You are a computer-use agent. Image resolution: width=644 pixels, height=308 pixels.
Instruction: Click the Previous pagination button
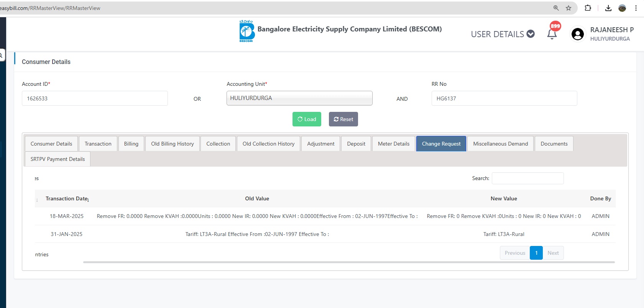click(515, 253)
